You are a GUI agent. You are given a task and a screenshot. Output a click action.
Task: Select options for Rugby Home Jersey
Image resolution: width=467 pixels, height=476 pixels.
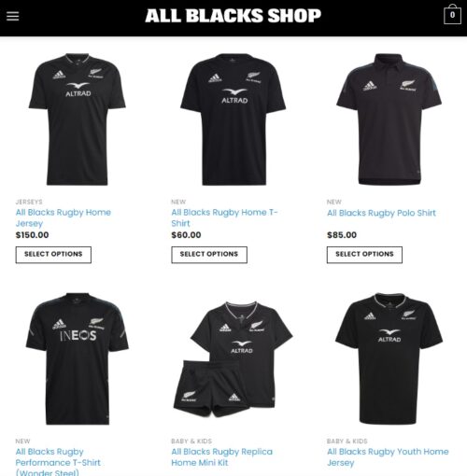pos(53,255)
